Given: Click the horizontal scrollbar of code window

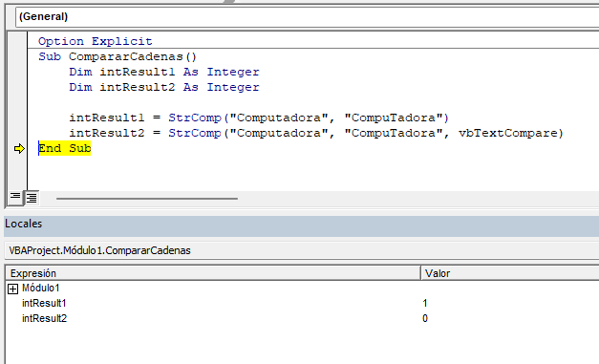Looking at the screenshot, I should (x=147, y=199).
